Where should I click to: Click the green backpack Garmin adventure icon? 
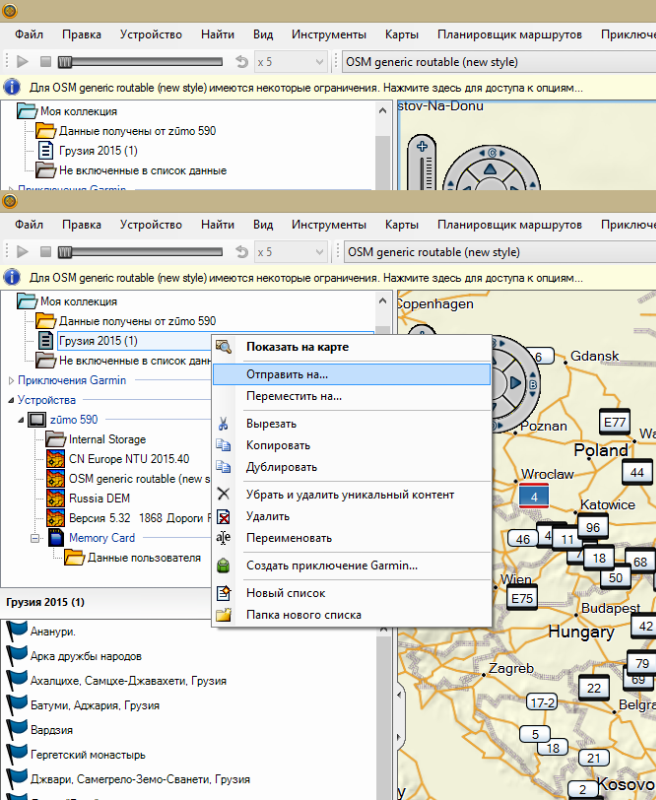223,565
